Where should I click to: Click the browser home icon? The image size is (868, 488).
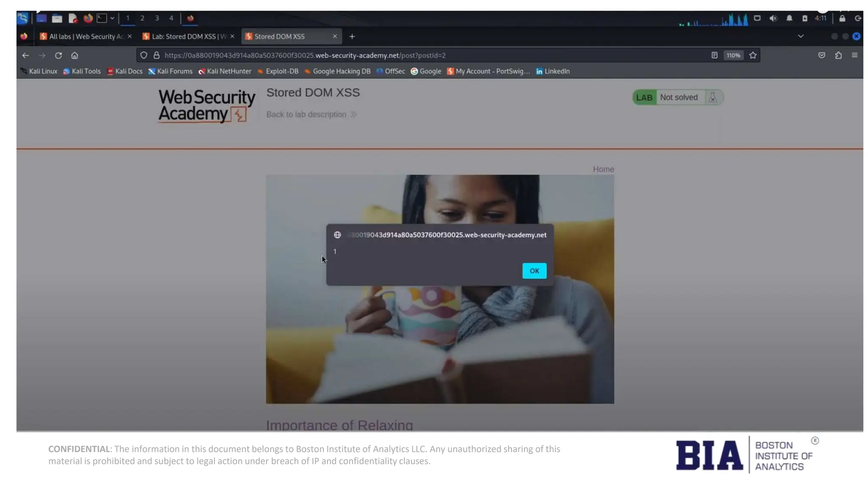pos(75,55)
